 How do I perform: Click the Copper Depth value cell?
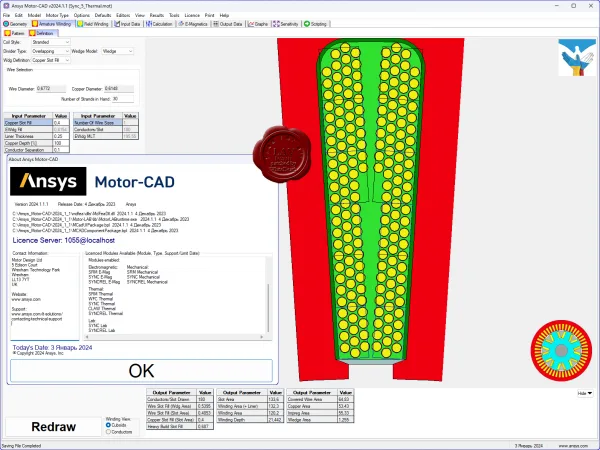click(60, 143)
